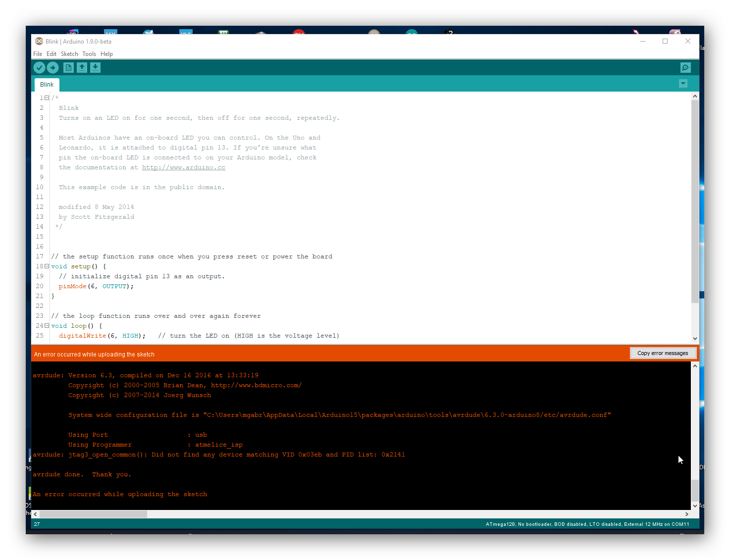The width and height of the screenshot is (730, 560).
Task: Click 'modified 8 May 2014' comment text
Action: pos(97,207)
